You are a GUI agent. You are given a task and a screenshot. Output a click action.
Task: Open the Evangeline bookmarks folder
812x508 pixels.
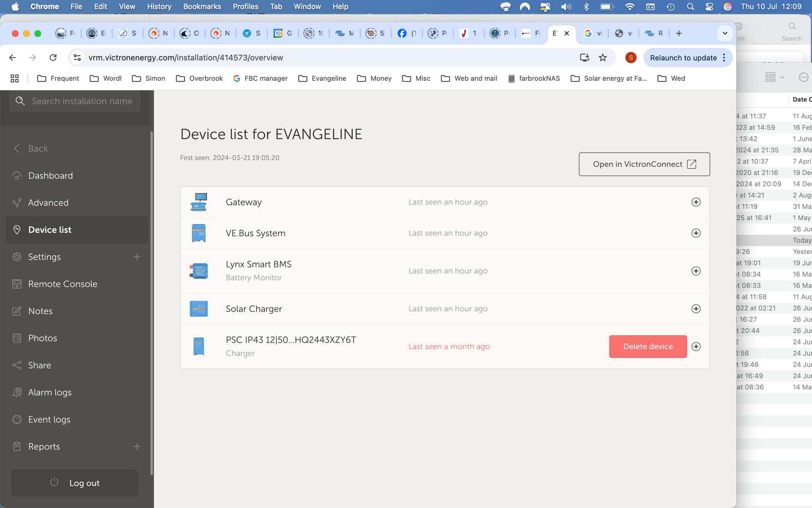(x=322, y=78)
